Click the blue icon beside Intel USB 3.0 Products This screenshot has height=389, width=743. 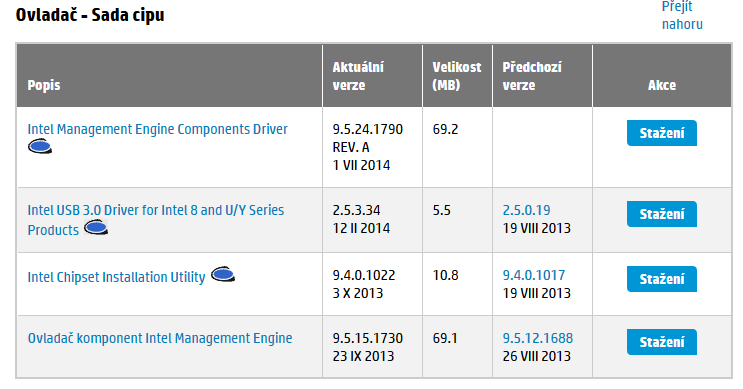(x=96, y=227)
